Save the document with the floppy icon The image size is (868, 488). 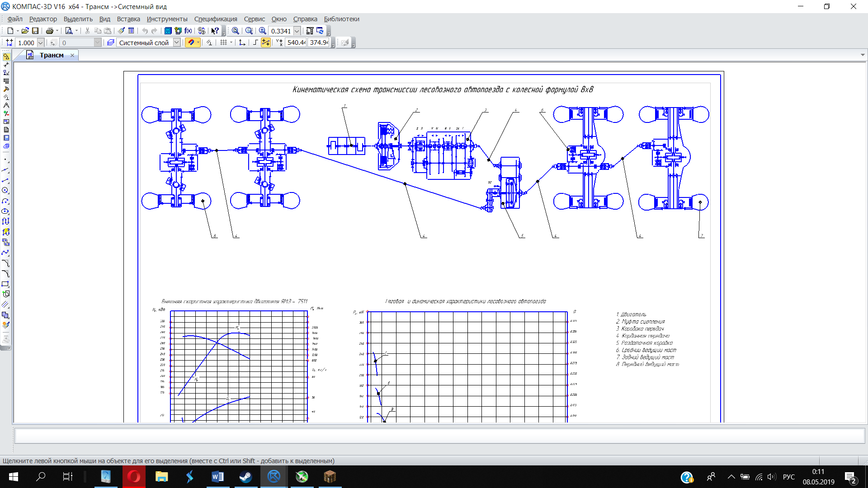35,31
